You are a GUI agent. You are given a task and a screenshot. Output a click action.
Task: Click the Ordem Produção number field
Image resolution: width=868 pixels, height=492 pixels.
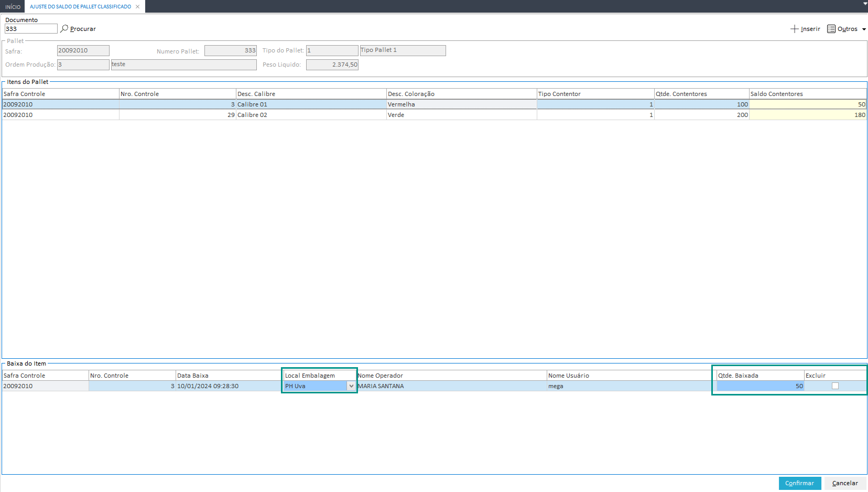click(x=83, y=65)
